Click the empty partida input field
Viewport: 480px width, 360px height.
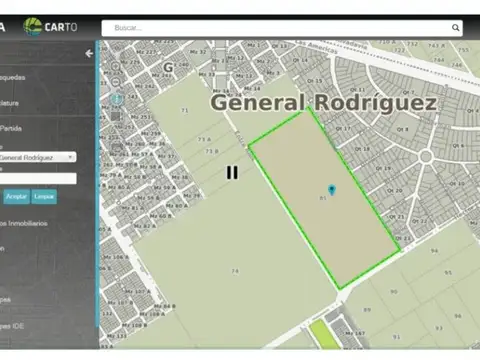tap(37, 178)
